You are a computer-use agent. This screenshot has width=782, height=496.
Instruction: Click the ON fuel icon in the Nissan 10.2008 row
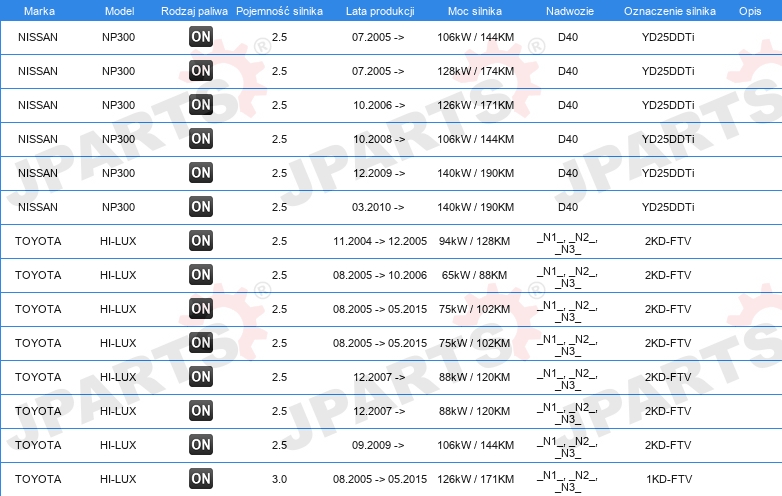[x=201, y=139]
